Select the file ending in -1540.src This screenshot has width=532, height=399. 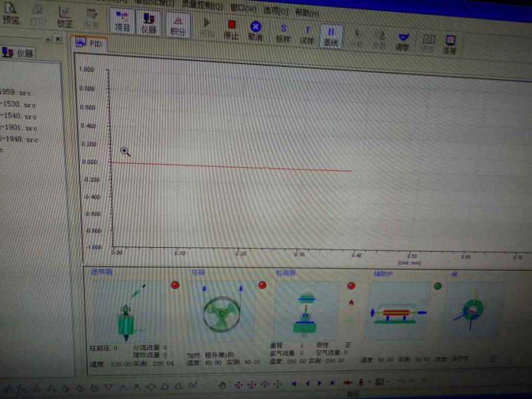(x=18, y=116)
